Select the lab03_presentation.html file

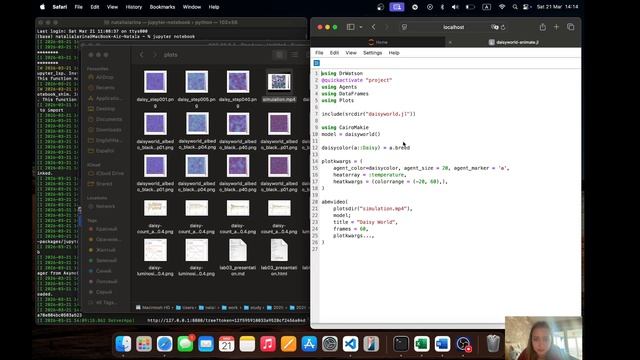coord(279,250)
